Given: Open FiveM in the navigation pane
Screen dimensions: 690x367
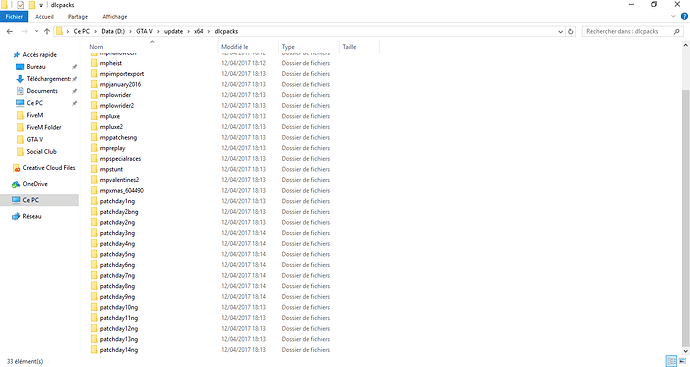Looking at the screenshot, I should click(35, 115).
